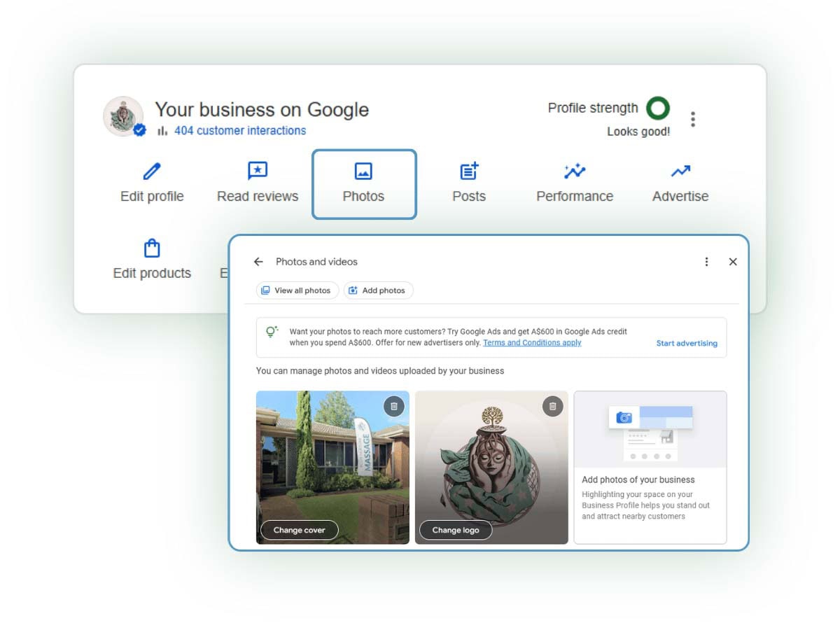Open the three-dot menu beside Profile strength
Image resolution: width=840 pixels, height=630 pixels.
tap(693, 119)
